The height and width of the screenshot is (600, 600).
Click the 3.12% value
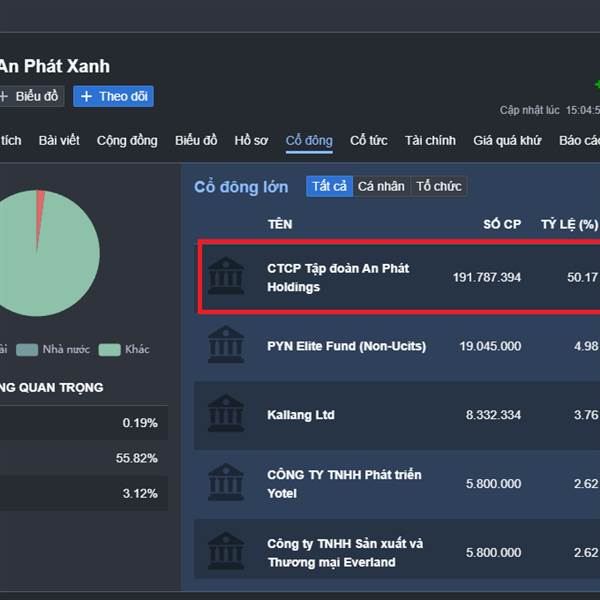140,494
